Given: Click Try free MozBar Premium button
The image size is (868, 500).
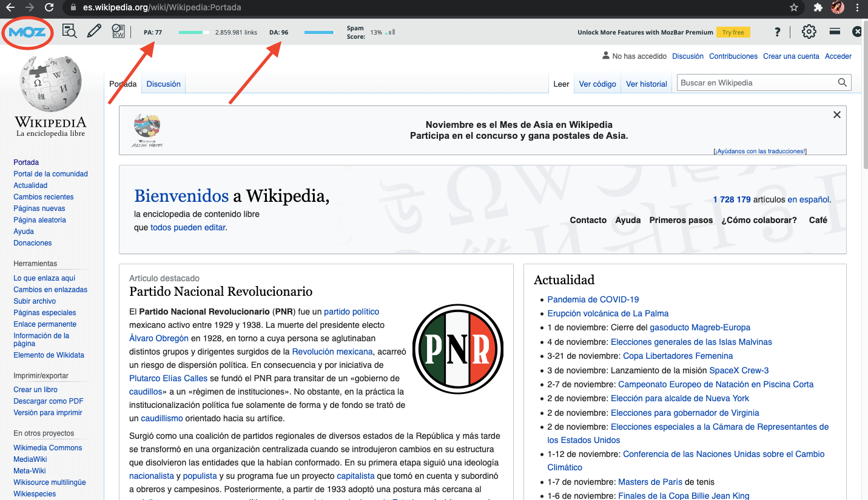Looking at the screenshot, I should click(733, 33).
